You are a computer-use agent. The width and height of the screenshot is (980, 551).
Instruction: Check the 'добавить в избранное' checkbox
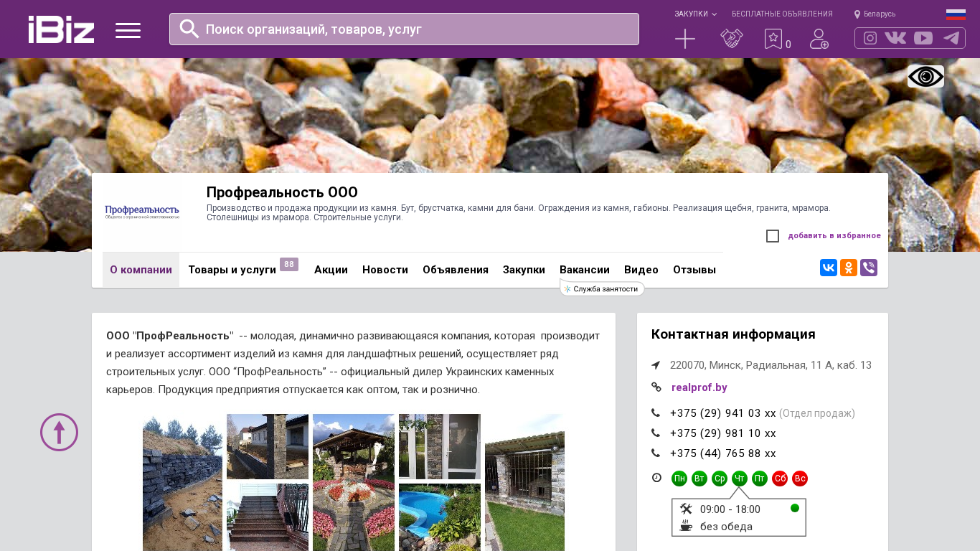coord(773,236)
